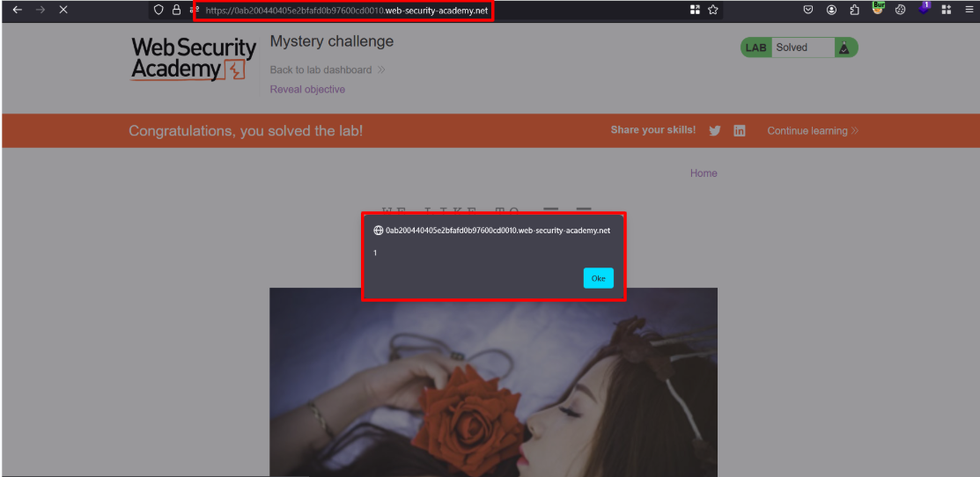Share on Twitter via bird icon
This screenshot has height=477, width=980.
click(715, 130)
